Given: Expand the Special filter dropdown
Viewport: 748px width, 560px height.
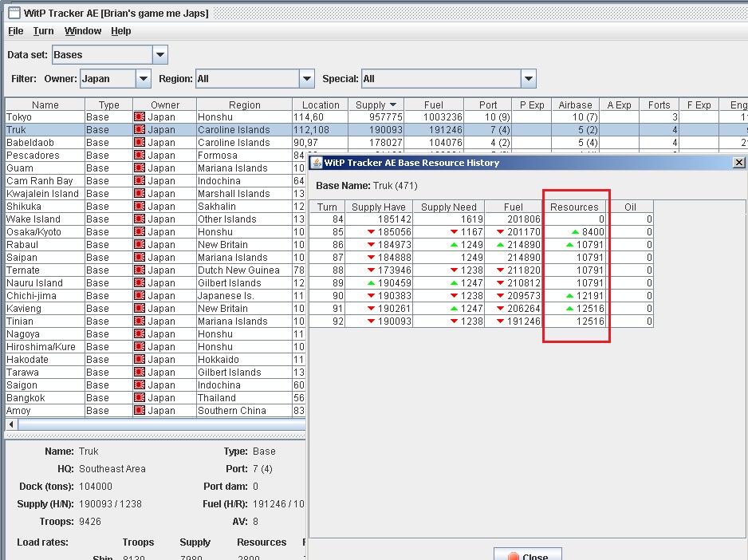Looking at the screenshot, I should point(528,79).
